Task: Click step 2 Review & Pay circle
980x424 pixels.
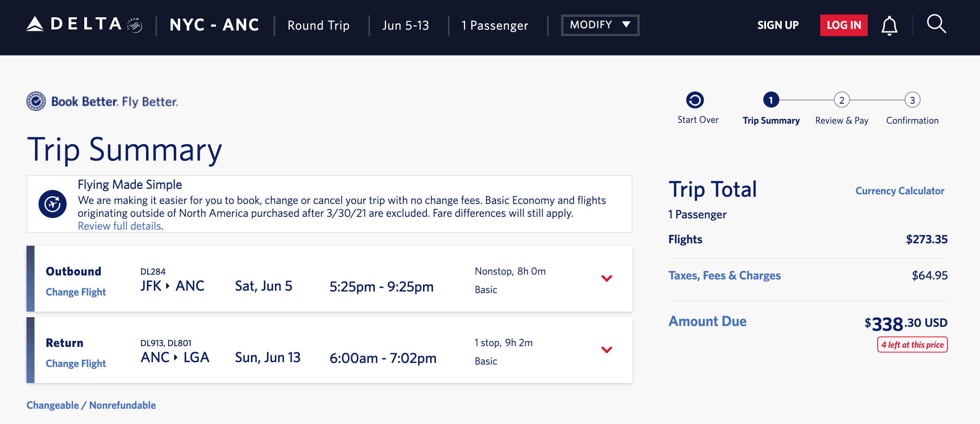Action: pos(842,100)
